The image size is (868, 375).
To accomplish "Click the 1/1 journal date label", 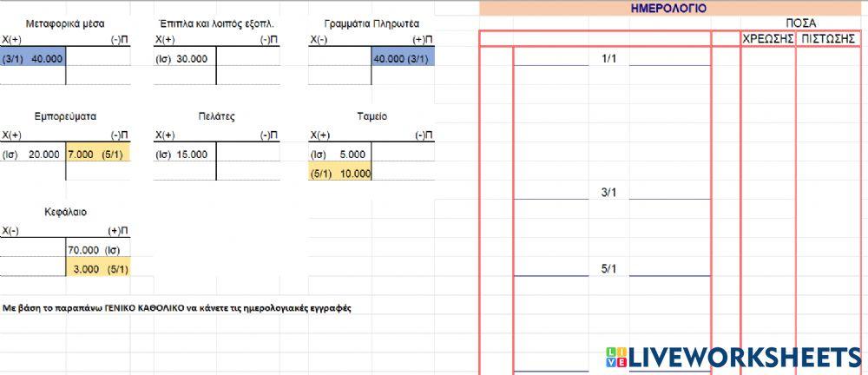I will 608,59.
